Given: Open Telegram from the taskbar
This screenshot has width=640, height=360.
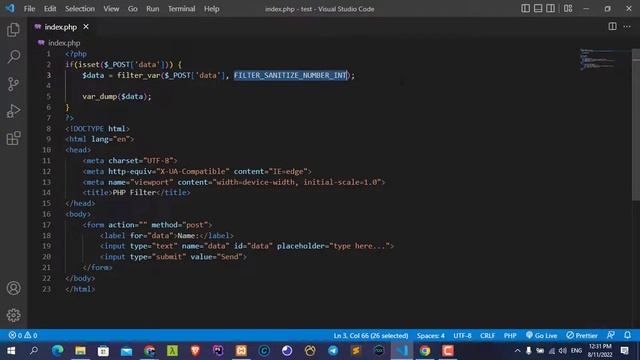Looking at the screenshot, I should pos(333,351).
